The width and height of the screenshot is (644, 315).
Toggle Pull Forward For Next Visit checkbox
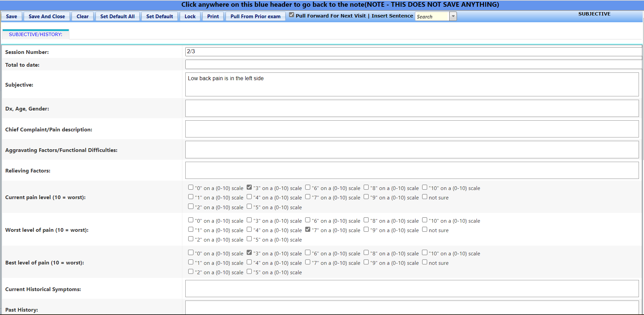(x=292, y=15)
